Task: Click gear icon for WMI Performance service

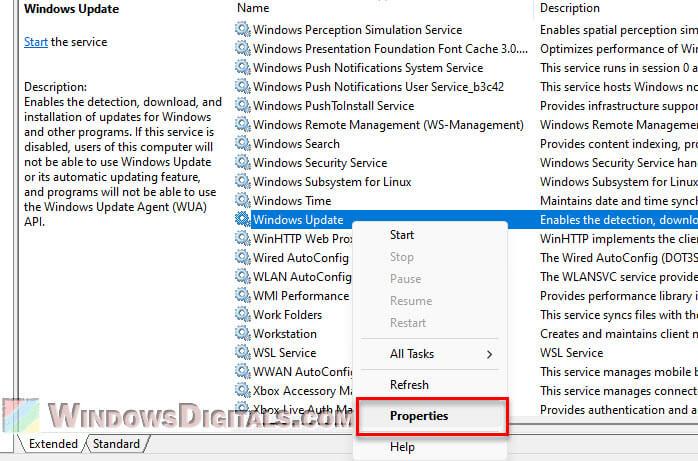Action: [243, 295]
